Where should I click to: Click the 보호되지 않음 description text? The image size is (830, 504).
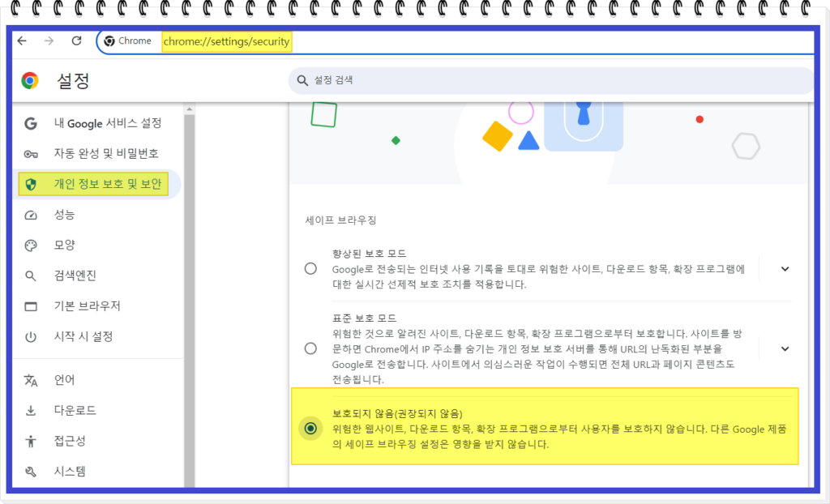(x=559, y=437)
